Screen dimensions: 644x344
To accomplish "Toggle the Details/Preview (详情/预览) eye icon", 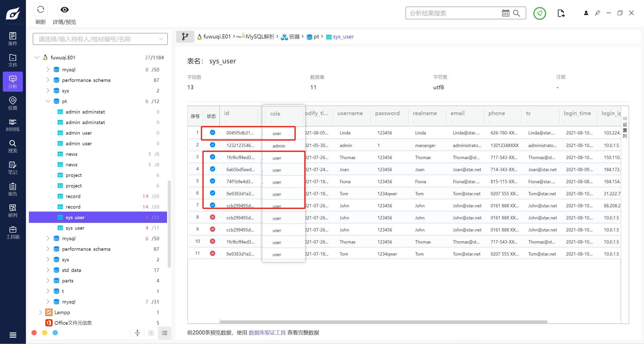I will [x=64, y=10].
